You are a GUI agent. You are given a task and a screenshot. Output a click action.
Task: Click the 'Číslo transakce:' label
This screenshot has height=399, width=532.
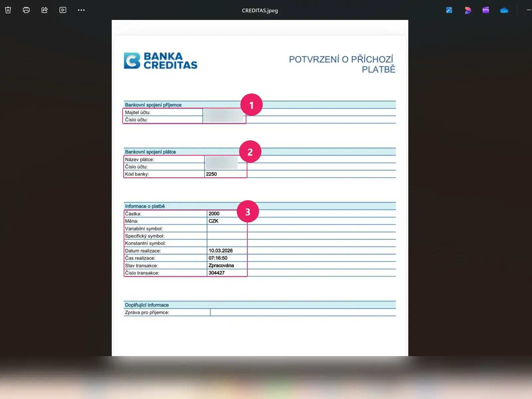142,273
